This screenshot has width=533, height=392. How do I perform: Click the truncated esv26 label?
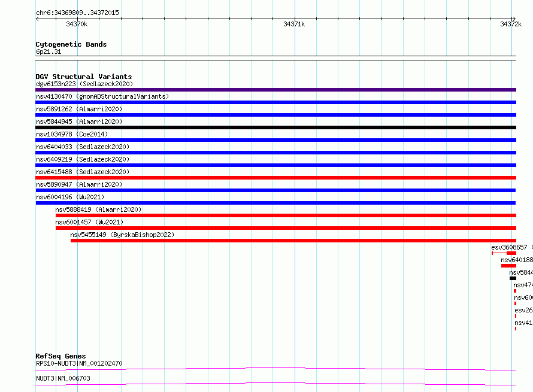(x=523, y=310)
